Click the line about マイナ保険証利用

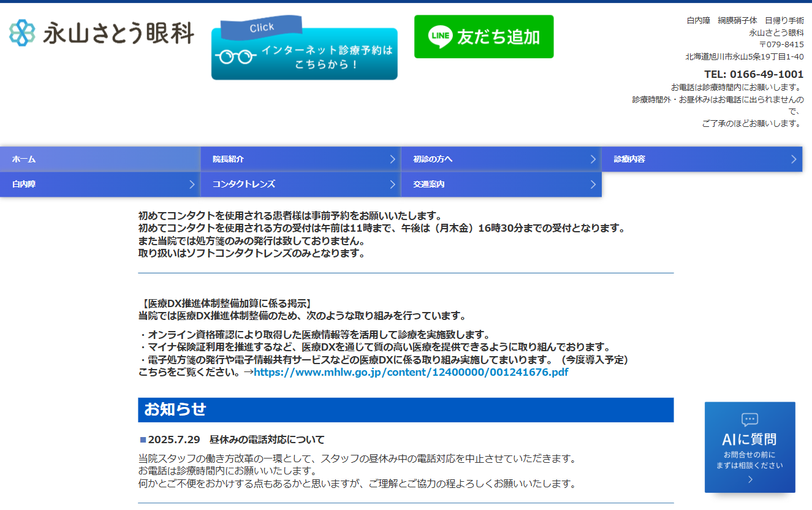[x=375, y=348]
